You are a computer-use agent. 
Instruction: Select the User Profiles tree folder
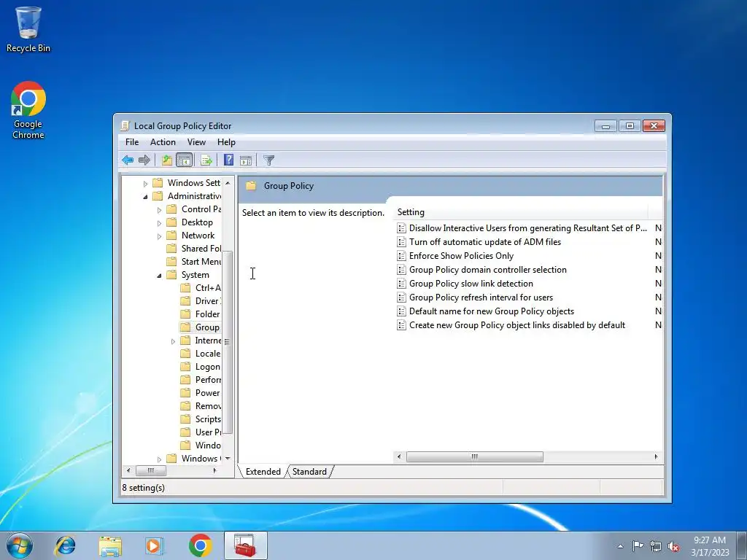[x=201, y=432]
